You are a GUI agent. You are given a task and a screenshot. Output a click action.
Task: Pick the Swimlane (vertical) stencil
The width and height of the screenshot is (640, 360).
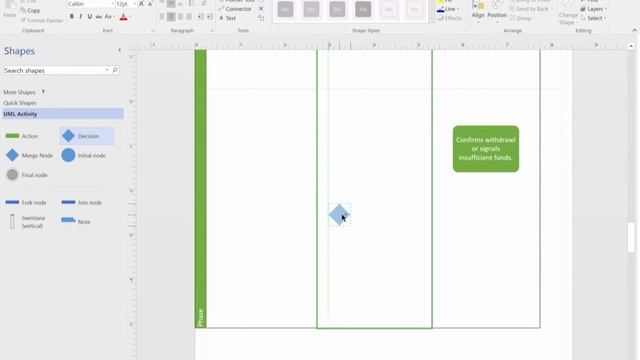coord(27,222)
